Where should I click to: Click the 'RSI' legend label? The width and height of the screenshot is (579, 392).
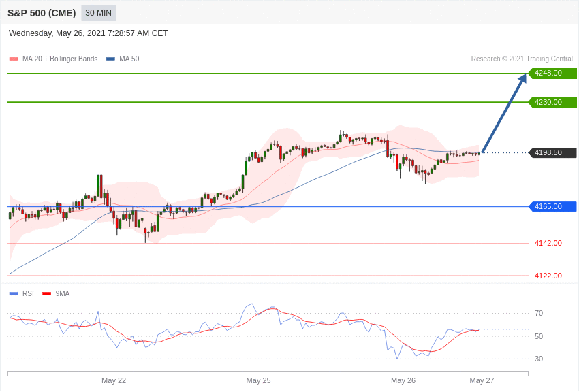[x=28, y=294]
